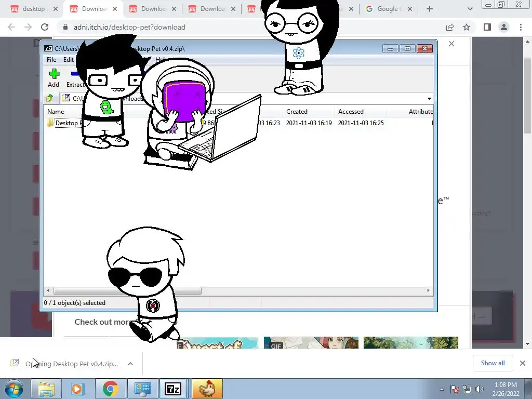The width and height of the screenshot is (532, 399).
Task: Go up one folder level in 7-Zip
Action: tap(50, 98)
